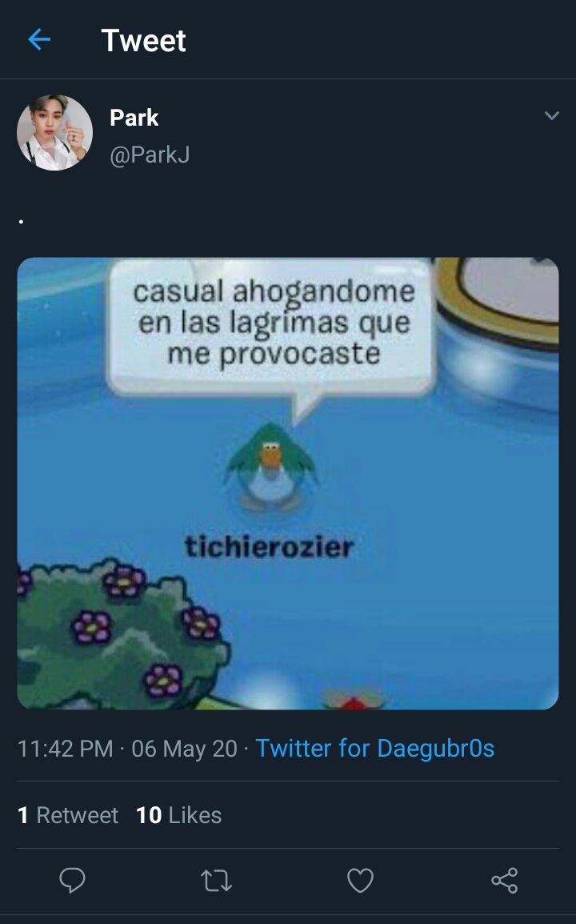Image resolution: width=576 pixels, height=924 pixels.
Task: Open the share icon
Action: (505, 881)
